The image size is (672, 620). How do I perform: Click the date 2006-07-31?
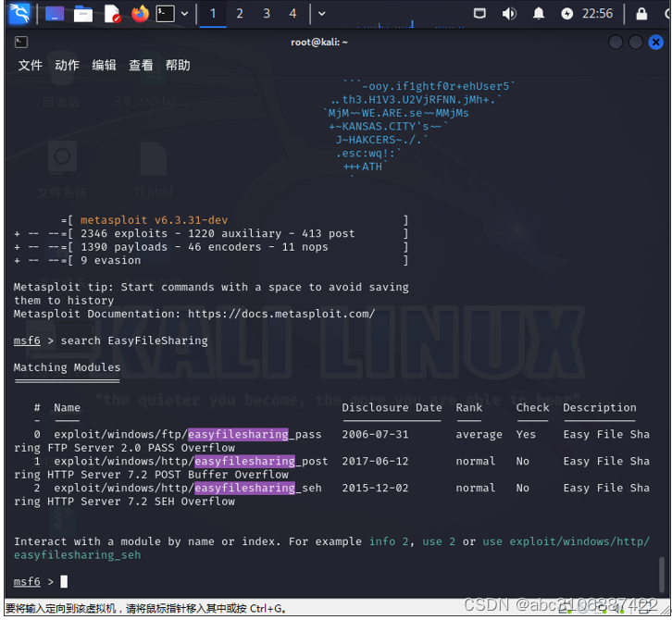click(x=375, y=435)
